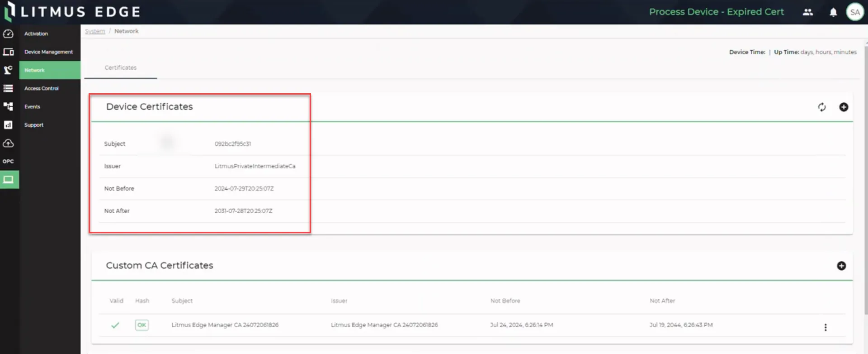Screen dimensions: 868x354
Task: Switch to the Certificates tab
Action: coord(121,68)
